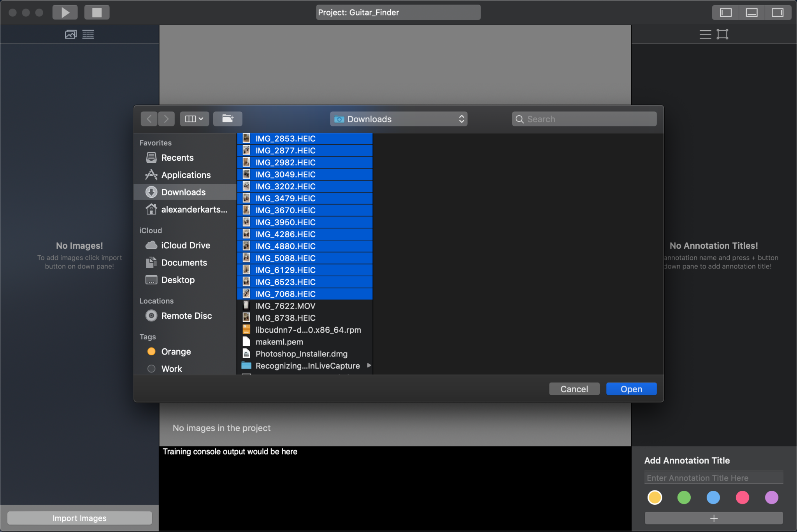Toggle the right sidebar panel icon
The height and width of the screenshot is (532, 797).
[777, 12]
